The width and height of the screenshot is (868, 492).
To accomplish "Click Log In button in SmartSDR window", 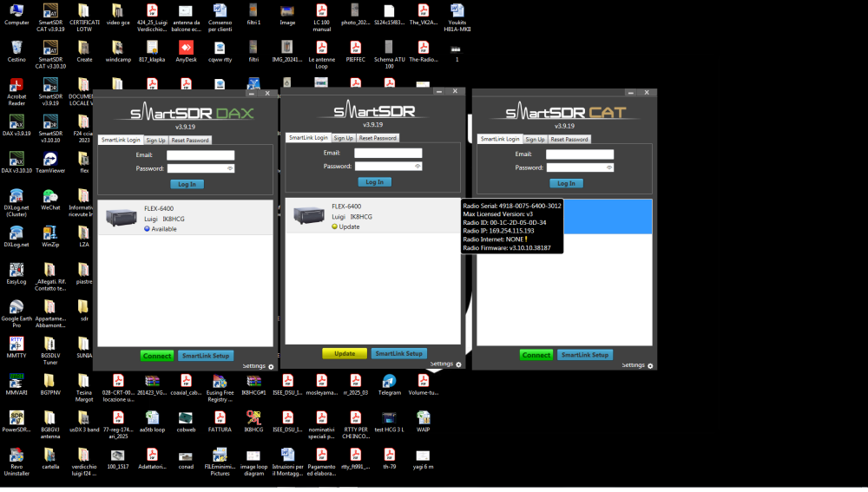I will click(x=375, y=181).
